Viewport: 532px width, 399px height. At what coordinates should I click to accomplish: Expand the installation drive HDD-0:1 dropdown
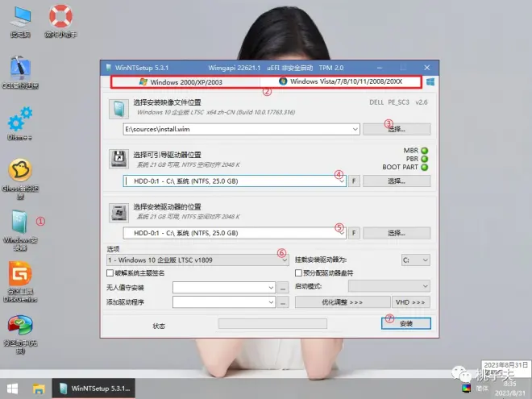[342, 233]
